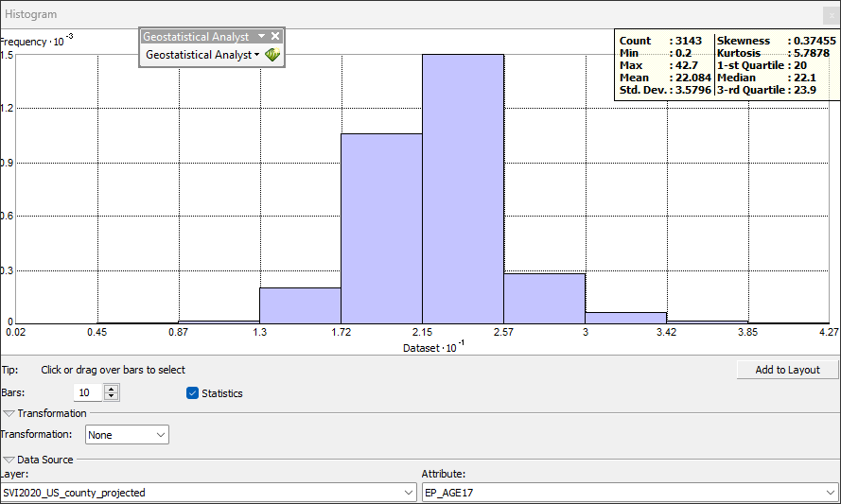Select the bar between 1.3 and 1.72
Viewport: 841px width, 504px height.
(301, 305)
